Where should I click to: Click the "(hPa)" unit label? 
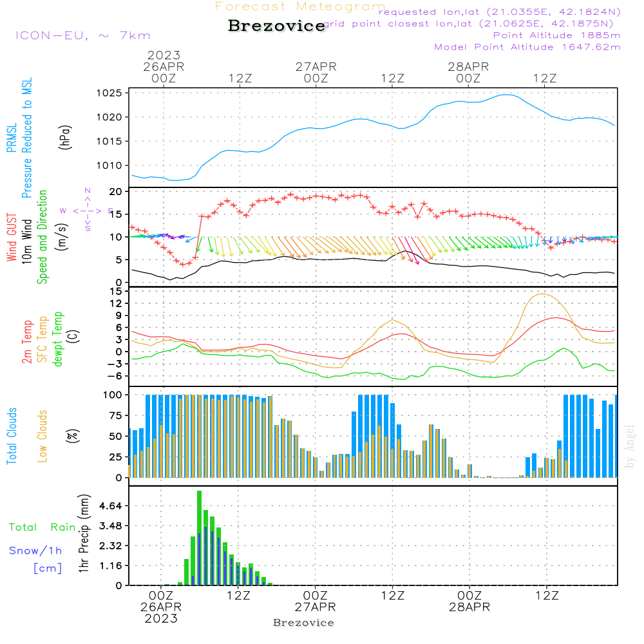click(65, 137)
